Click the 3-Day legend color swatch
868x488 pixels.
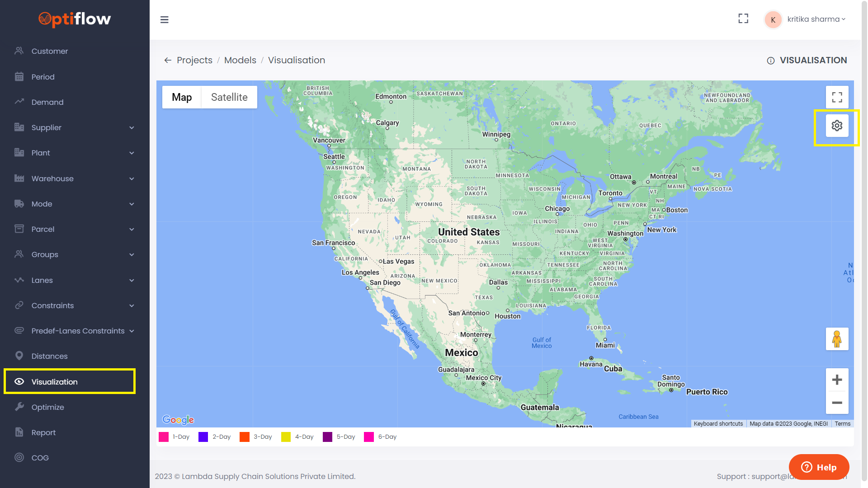coord(245,437)
